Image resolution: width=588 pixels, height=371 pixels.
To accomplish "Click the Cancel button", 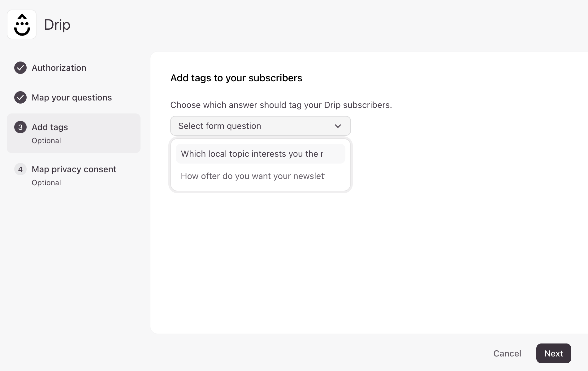I will click(x=507, y=353).
